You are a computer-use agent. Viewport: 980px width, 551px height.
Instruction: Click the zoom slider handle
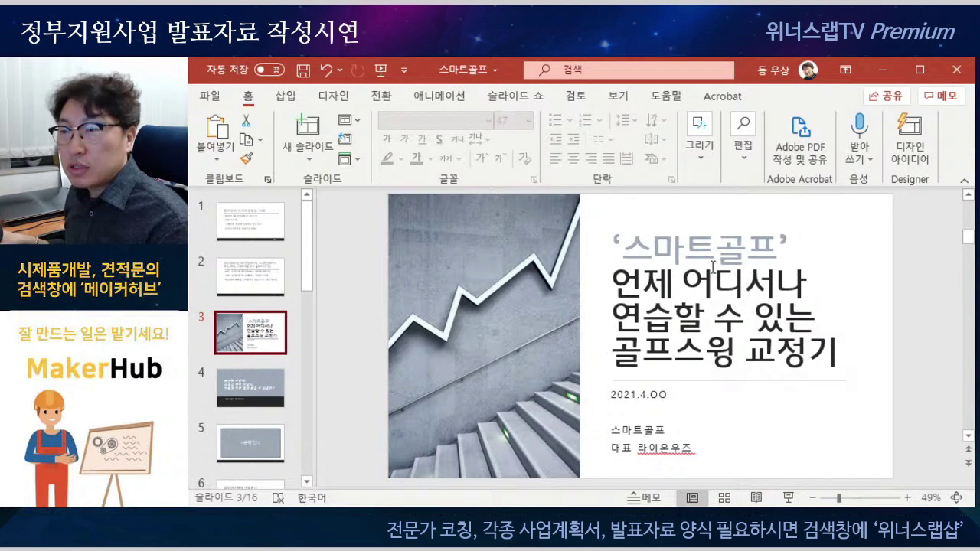coord(839,497)
